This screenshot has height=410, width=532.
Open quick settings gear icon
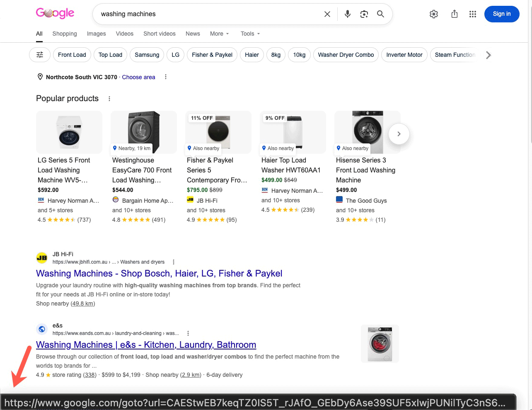point(434,14)
